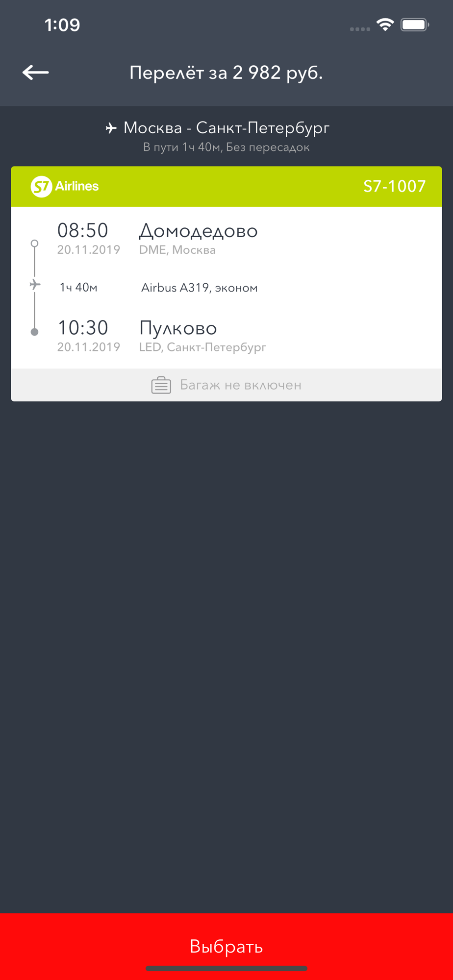Select the Домодедово airport name
The width and height of the screenshot is (453, 980).
198,231
